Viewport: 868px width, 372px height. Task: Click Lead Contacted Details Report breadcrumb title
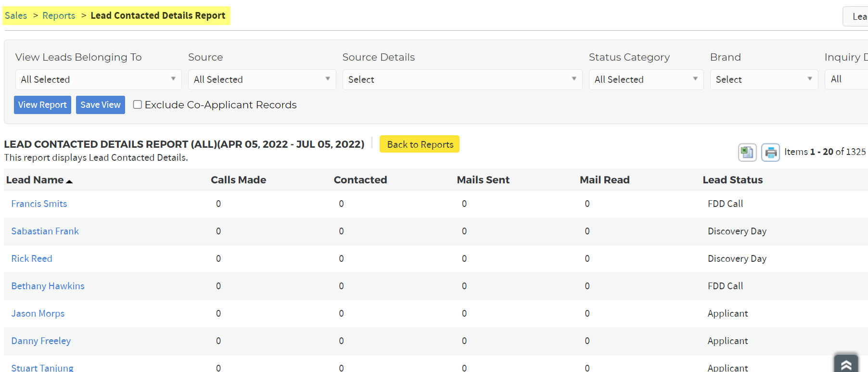pos(158,15)
